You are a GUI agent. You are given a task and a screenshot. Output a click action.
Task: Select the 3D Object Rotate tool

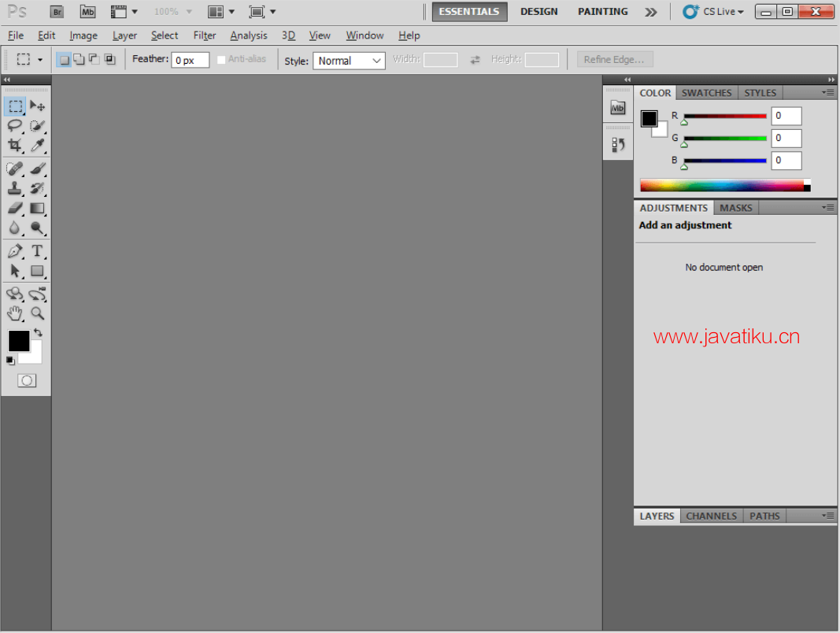pyautogui.click(x=15, y=294)
